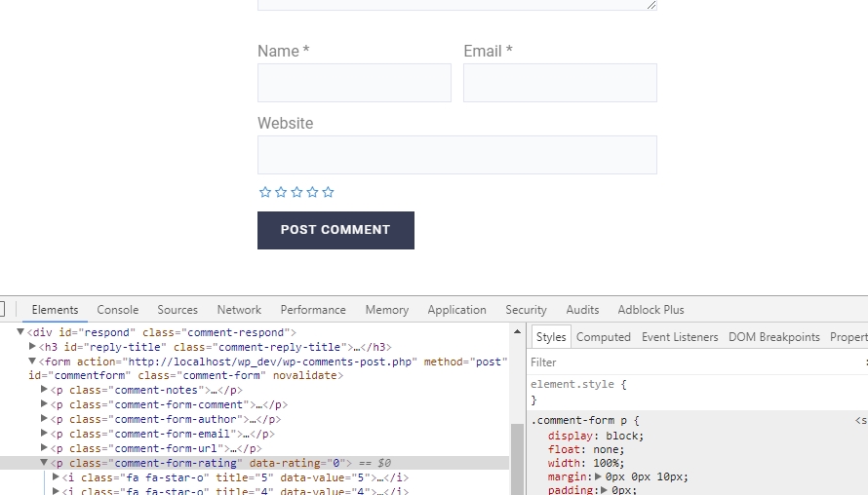The image size is (868, 495).
Task: Expand the margin shorthand property triangle
Action: (599, 476)
